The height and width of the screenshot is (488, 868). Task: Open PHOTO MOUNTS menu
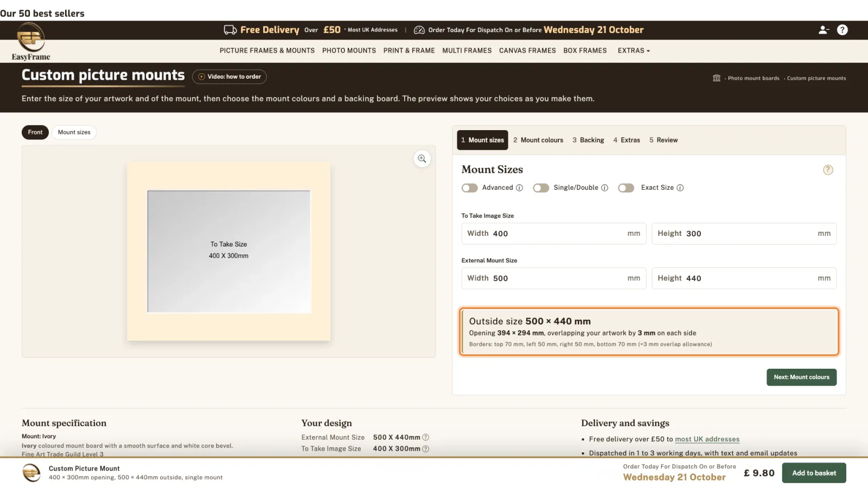coord(349,50)
